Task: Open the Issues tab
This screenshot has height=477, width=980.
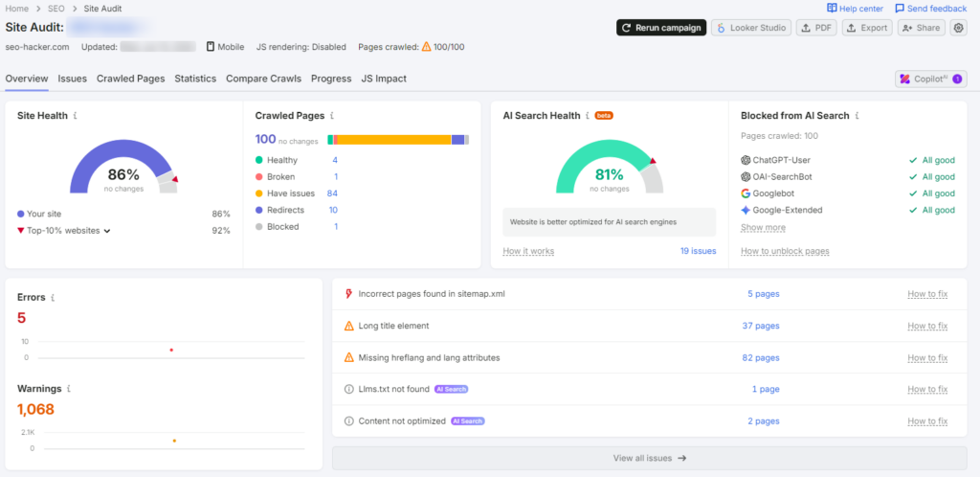Action: [x=73, y=79]
